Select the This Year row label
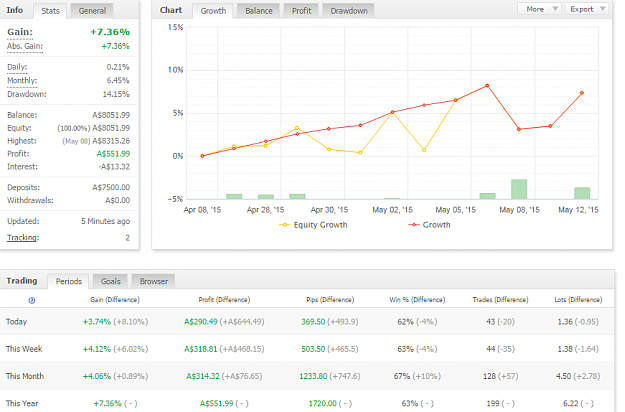Screen dimensions: 625x412 pos(22,403)
